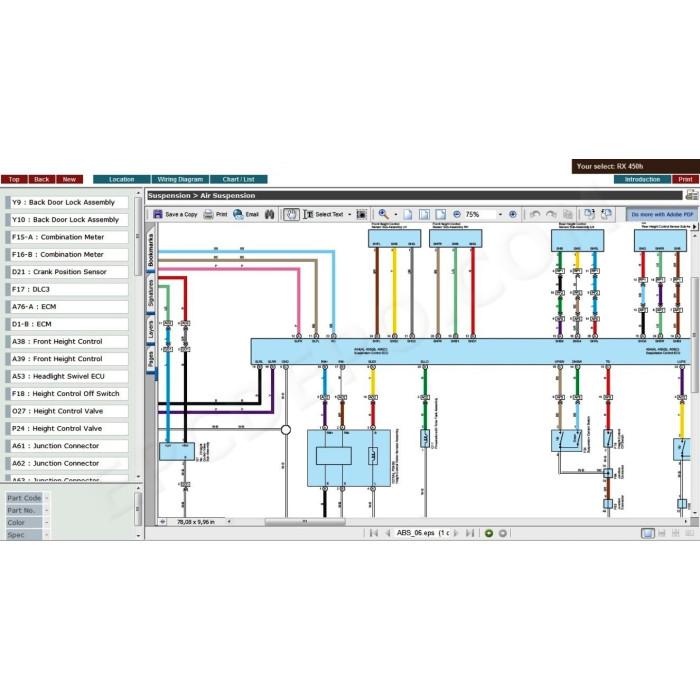Open the Zoom tool dropdown arrow

396,215
